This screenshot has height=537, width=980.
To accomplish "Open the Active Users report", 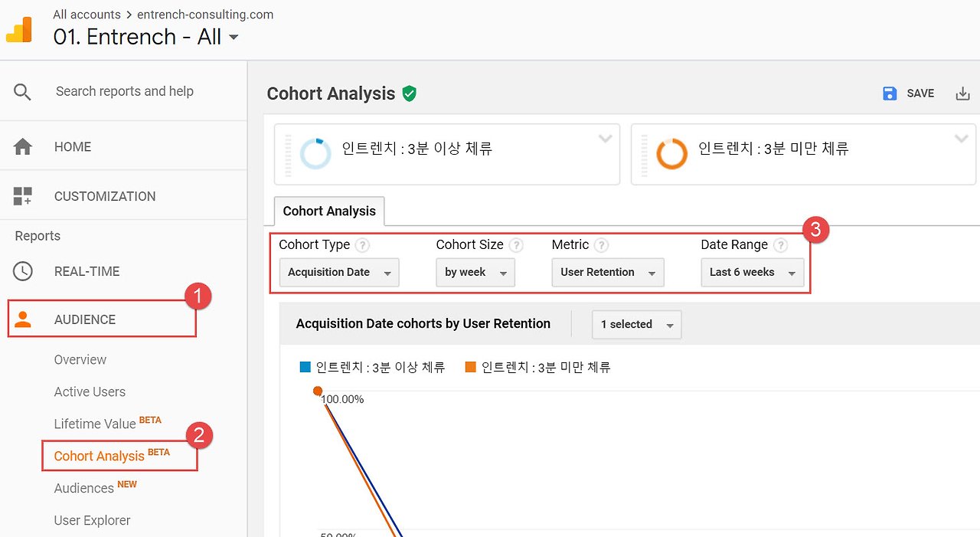I will coord(90,392).
